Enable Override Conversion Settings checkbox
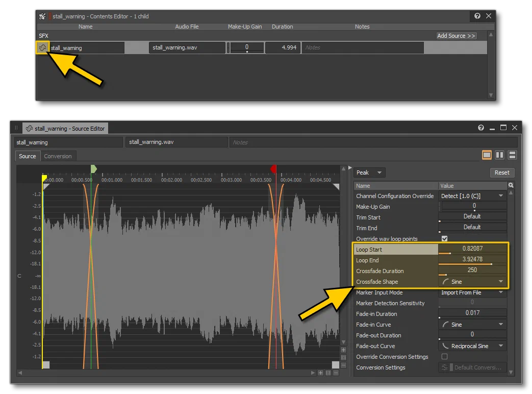 pyautogui.click(x=444, y=356)
